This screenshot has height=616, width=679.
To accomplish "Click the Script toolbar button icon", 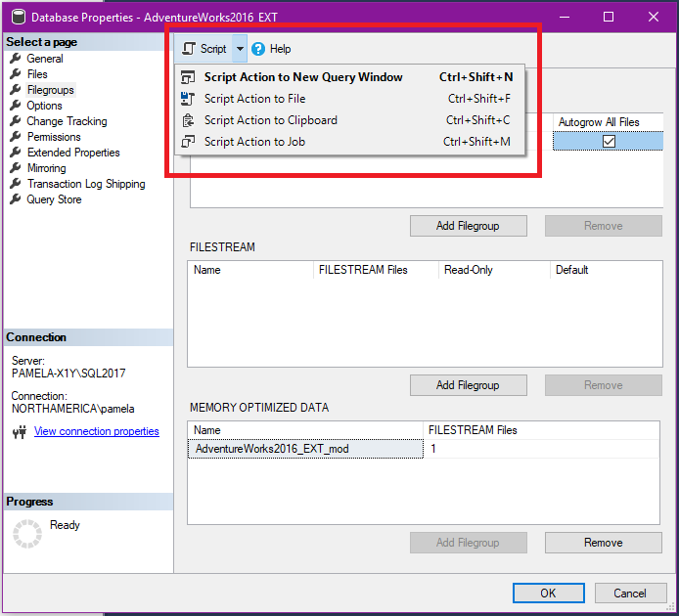I will tap(190, 49).
